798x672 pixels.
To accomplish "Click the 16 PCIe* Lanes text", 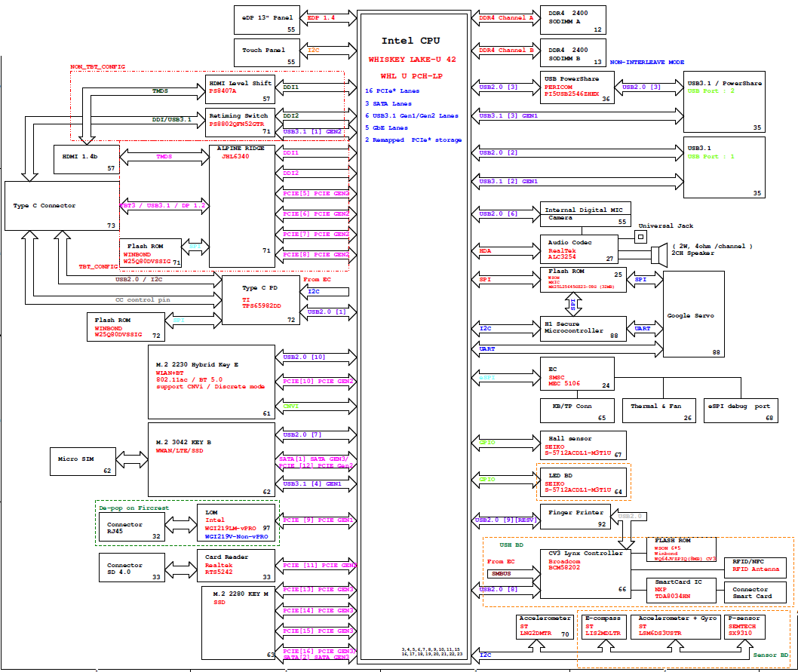I will [x=392, y=91].
